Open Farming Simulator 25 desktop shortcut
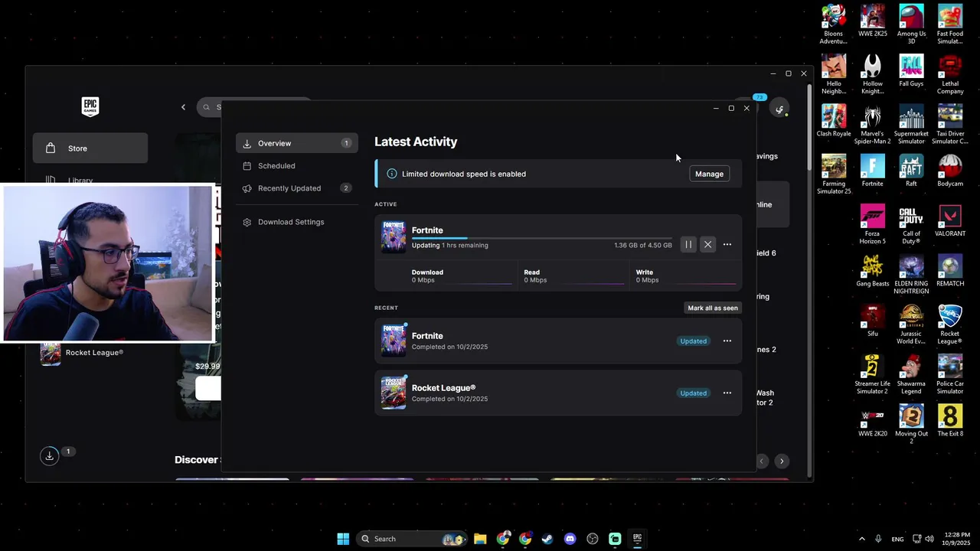The height and width of the screenshot is (551, 980). 834,174
